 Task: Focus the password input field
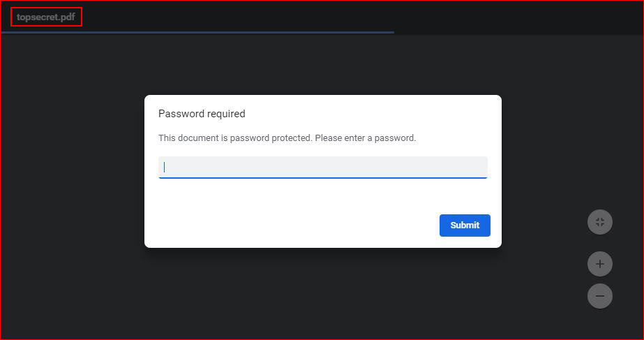pyautogui.click(x=323, y=168)
